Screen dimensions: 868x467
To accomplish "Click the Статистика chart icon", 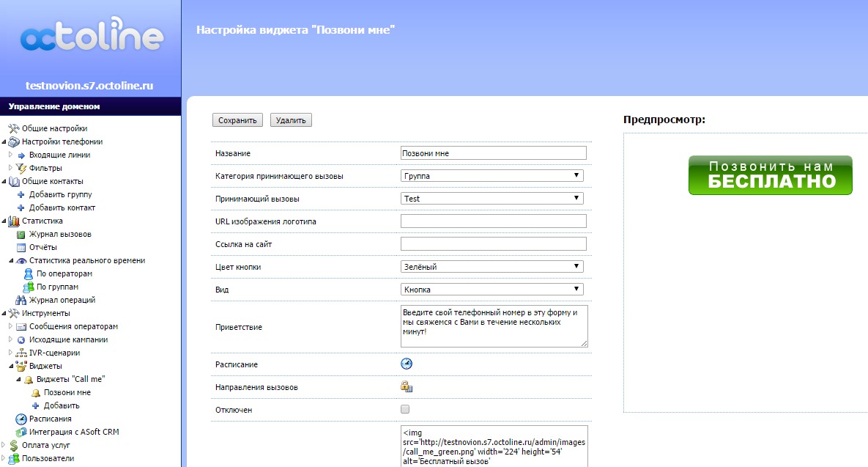I will coord(14,221).
